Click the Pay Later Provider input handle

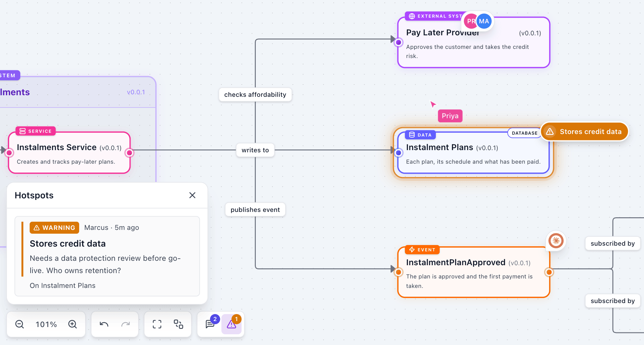point(399,42)
